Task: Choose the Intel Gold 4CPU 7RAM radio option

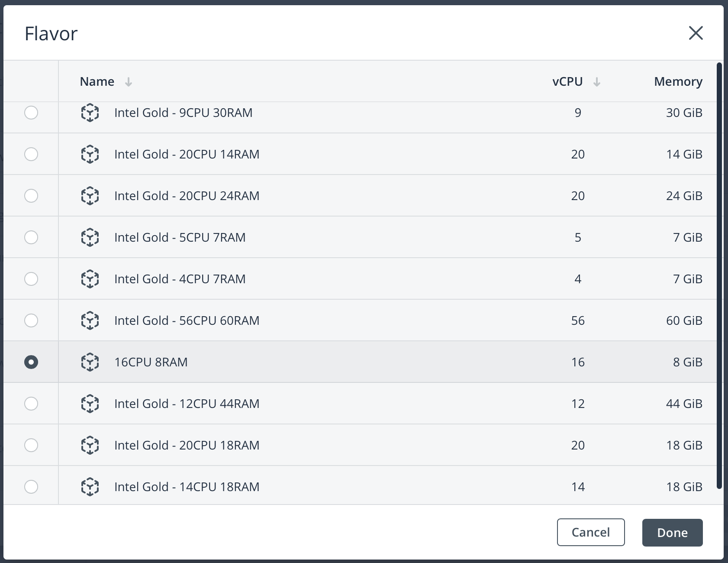Action: [31, 279]
